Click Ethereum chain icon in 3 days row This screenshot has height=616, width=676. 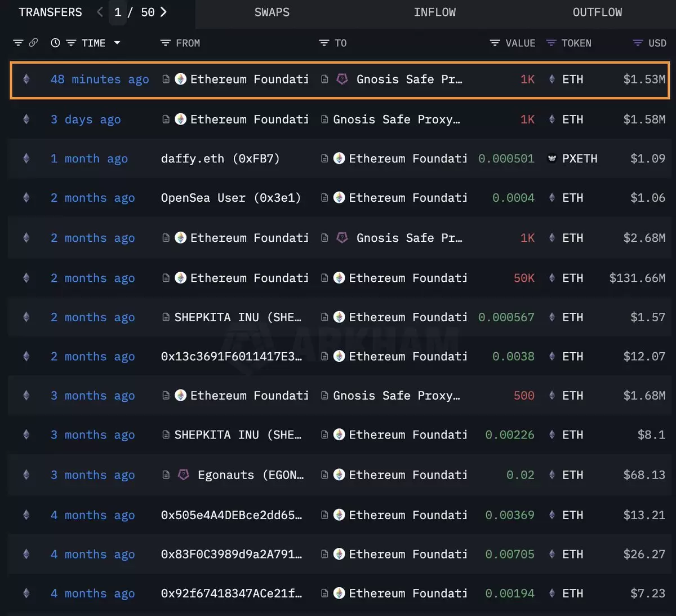point(26,119)
